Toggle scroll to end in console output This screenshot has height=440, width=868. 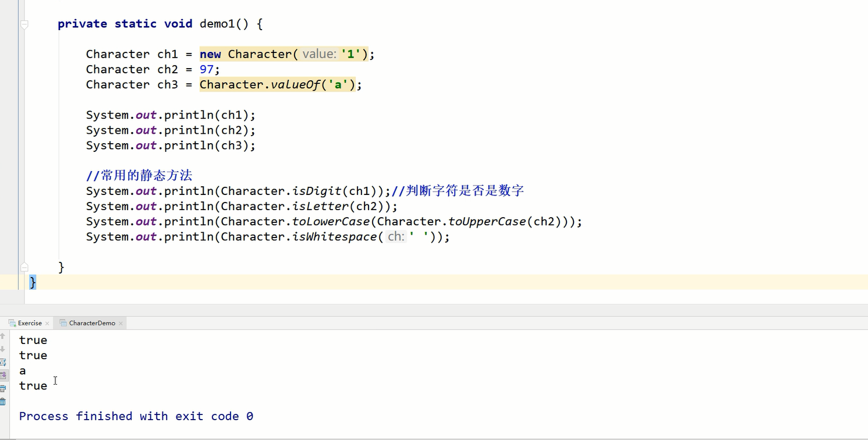coord(4,375)
